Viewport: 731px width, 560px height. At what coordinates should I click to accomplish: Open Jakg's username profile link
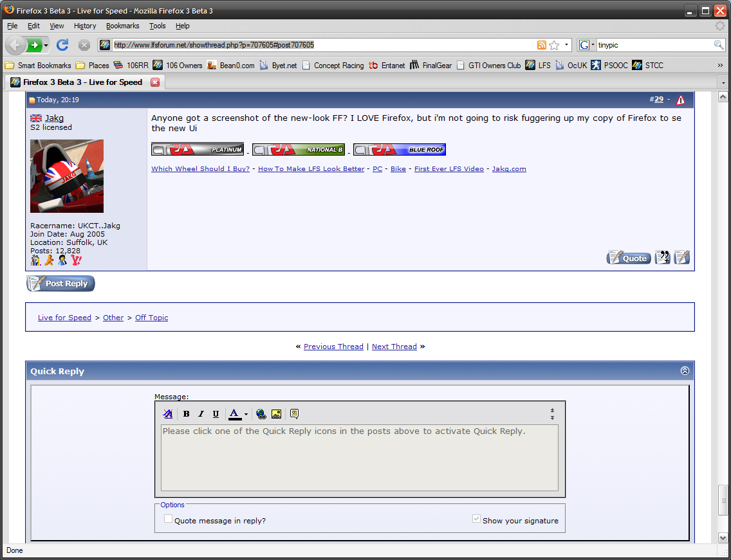pyautogui.click(x=54, y=118)
